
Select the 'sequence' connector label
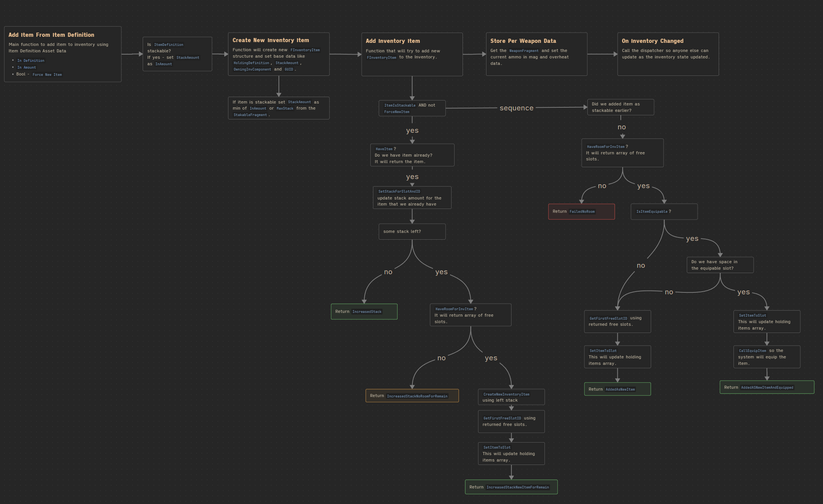(x=516, y=108)
